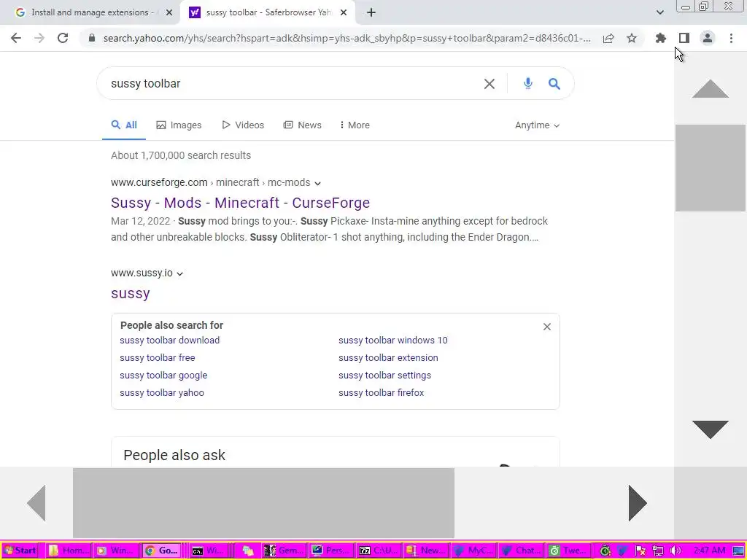
Task: Click the About 1,700,000 search results text
Action: pos(181,156)
